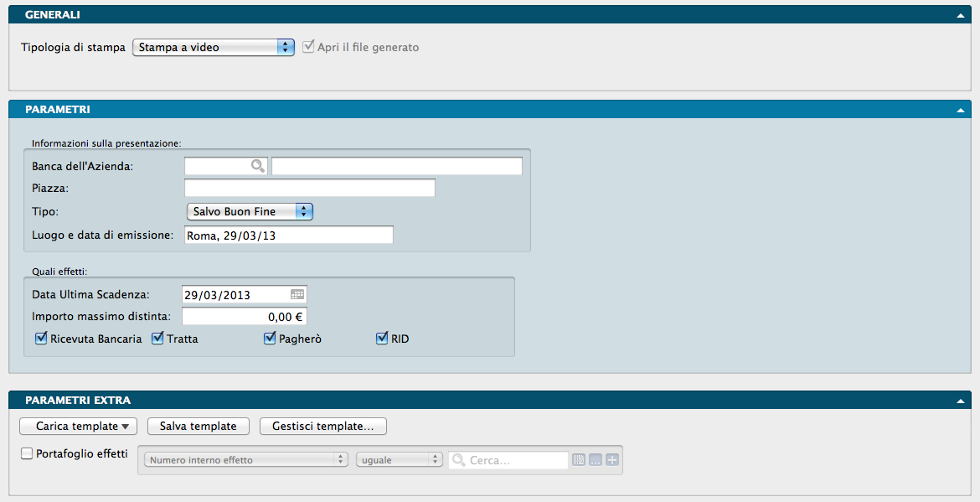Toggle the Tratta checkbox

(157, 339)
